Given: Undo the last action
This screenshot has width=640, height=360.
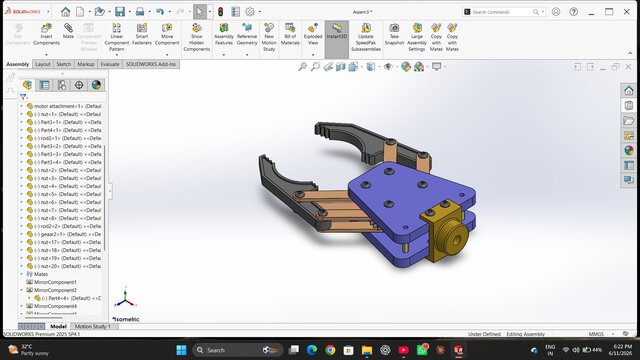Looking at the screenshot, I should [160, 12].
